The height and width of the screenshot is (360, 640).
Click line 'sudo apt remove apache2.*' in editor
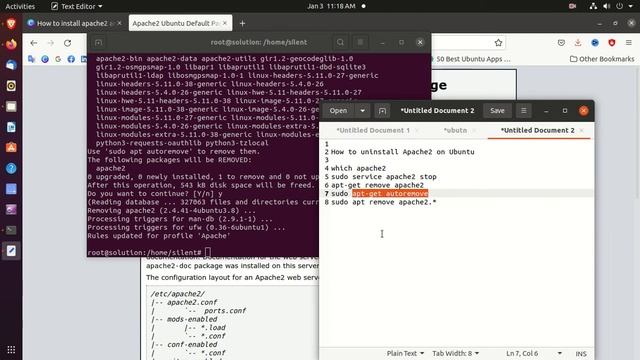pos(383,202)
